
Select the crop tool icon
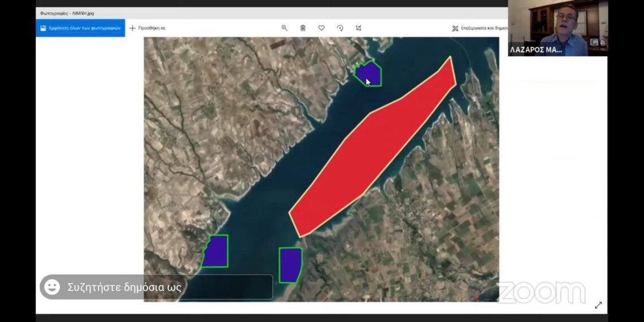coord(359,28)
